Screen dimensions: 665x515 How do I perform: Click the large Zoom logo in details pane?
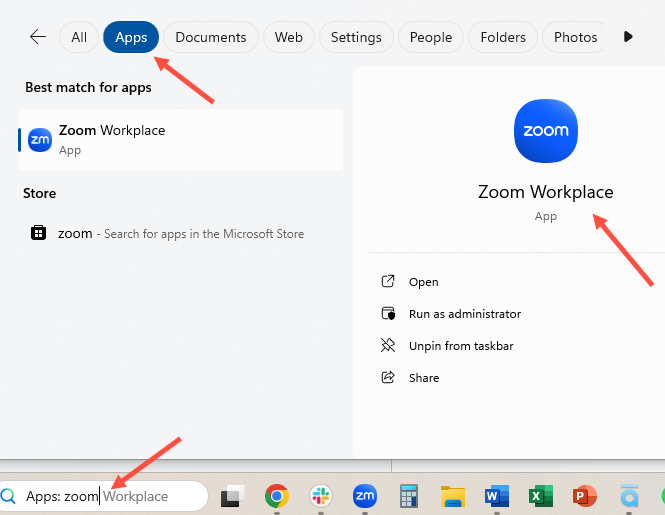(x=545, y=131)
